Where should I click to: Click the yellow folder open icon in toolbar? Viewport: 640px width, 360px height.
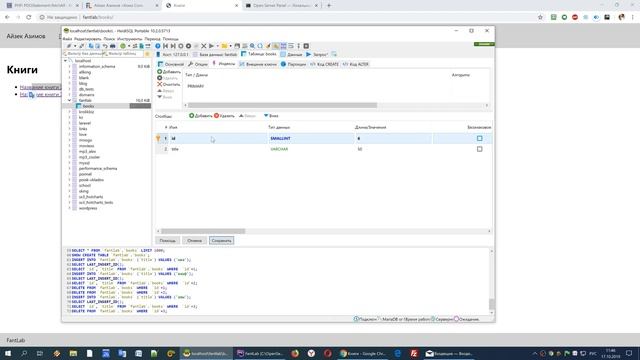click(x=224, y=46)
